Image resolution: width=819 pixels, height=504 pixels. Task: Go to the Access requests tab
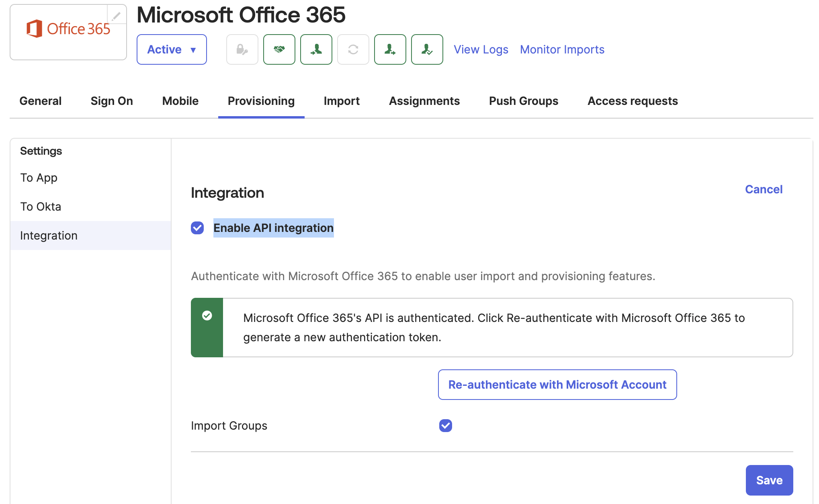(633, 101)
